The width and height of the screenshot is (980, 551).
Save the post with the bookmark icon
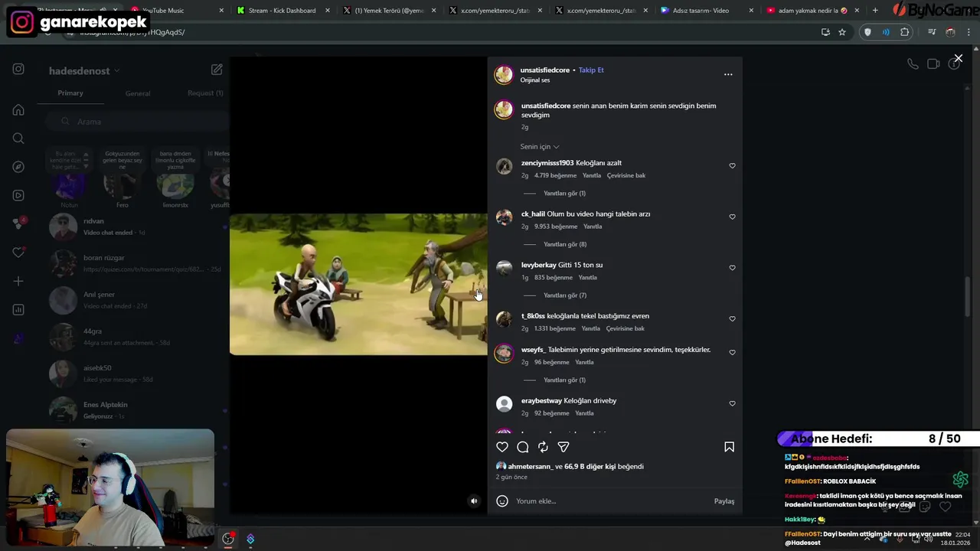coord(729,447)
